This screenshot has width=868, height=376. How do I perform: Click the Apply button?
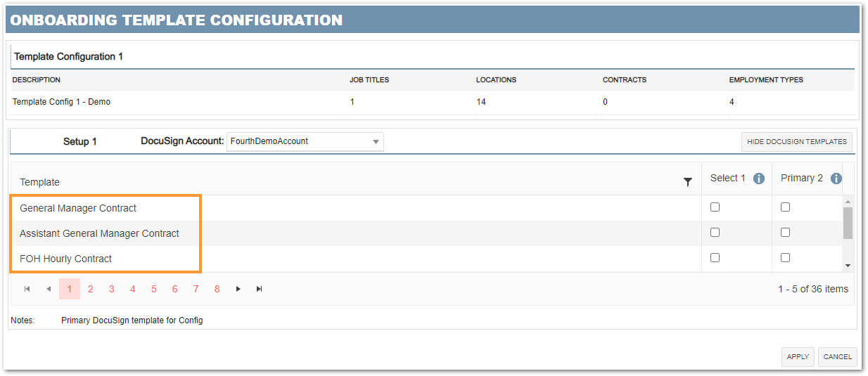click(x=798, y=356)
